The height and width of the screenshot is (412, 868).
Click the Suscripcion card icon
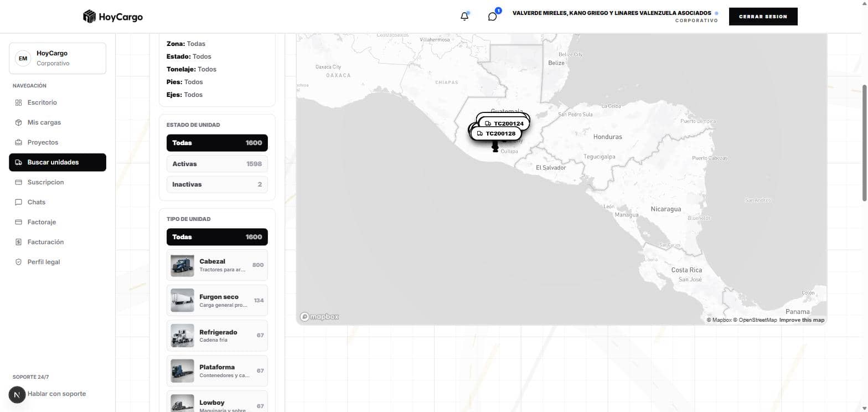pyautogui.click(x=18, y=182)
